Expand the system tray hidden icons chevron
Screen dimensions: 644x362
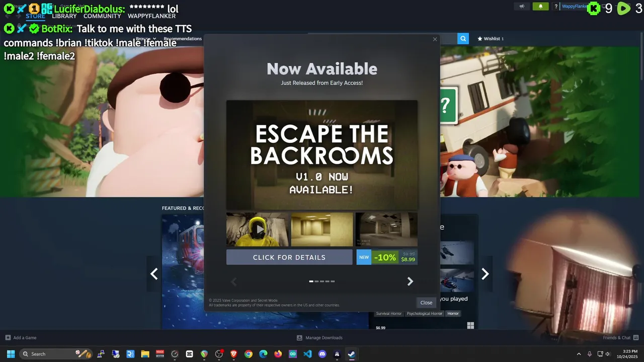tap(579, 354)
